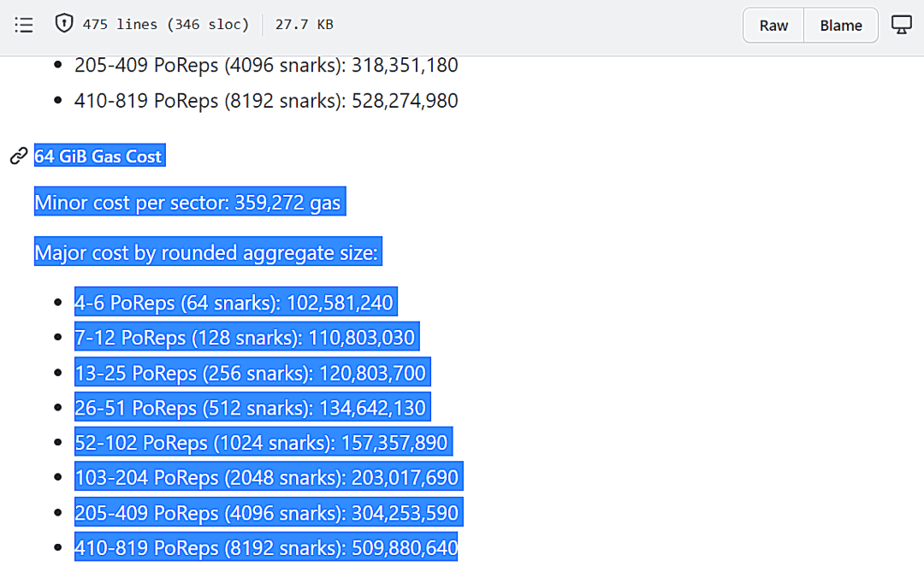Click the 410-819 PoReps 509,880,640 line
Viewport: 924px width, 584px height.
point(266,547)
